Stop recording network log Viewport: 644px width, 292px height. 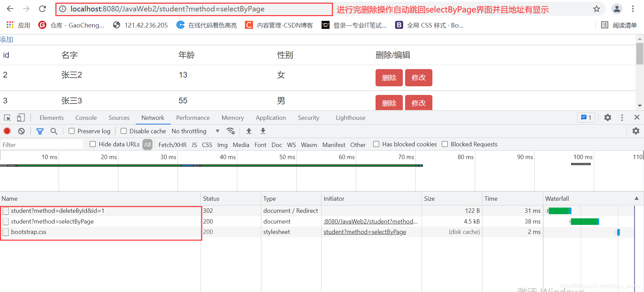(7, 131)
